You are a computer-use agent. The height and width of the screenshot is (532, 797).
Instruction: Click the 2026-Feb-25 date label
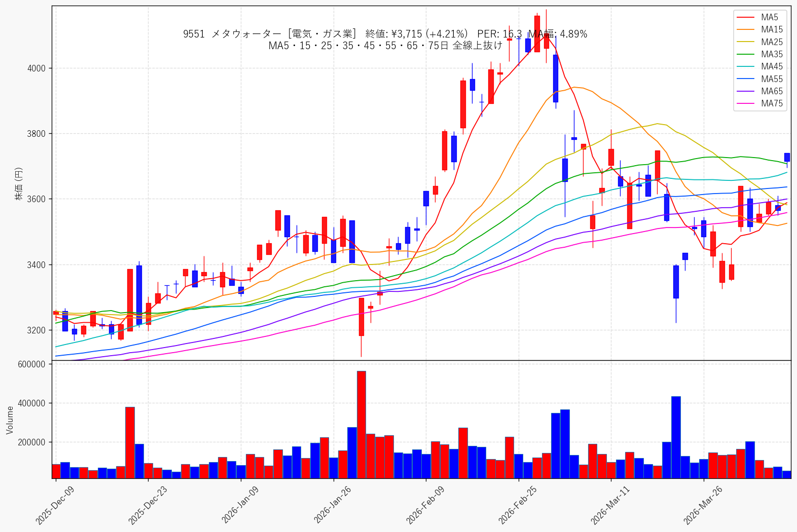518,505
